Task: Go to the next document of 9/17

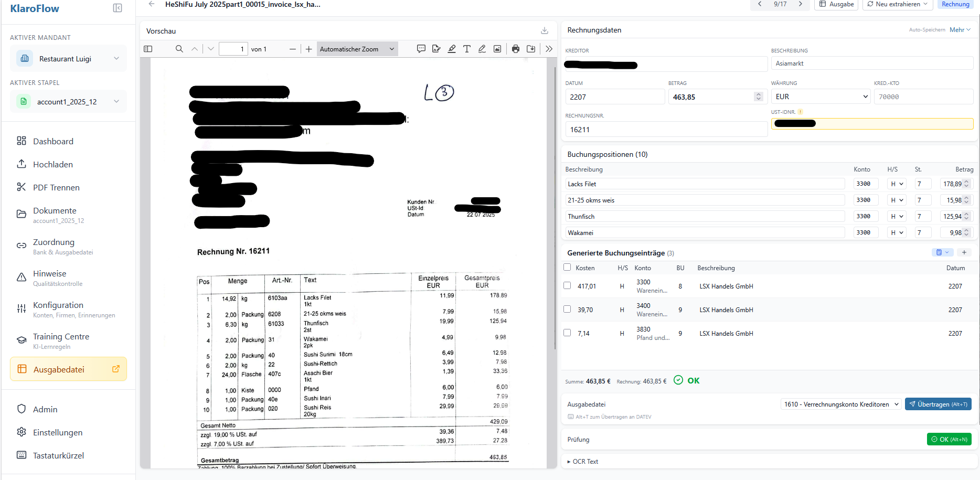Action: (801, 4)
